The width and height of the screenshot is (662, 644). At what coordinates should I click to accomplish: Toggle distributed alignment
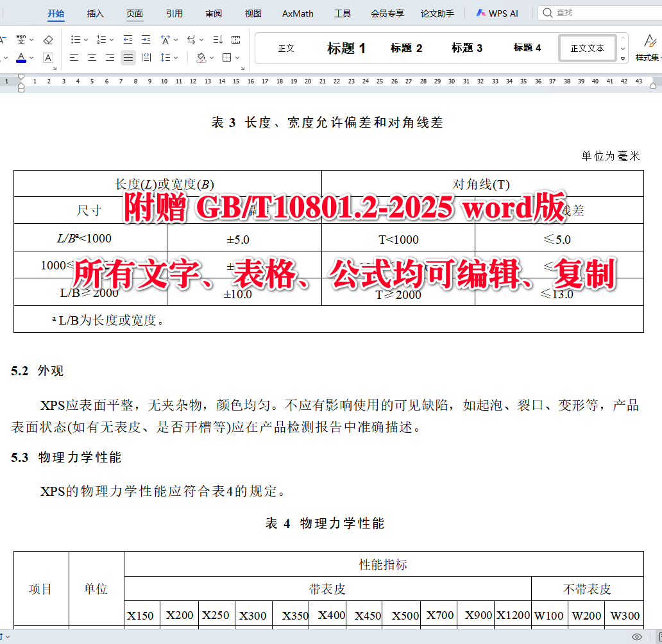click(x=146, y=58)
